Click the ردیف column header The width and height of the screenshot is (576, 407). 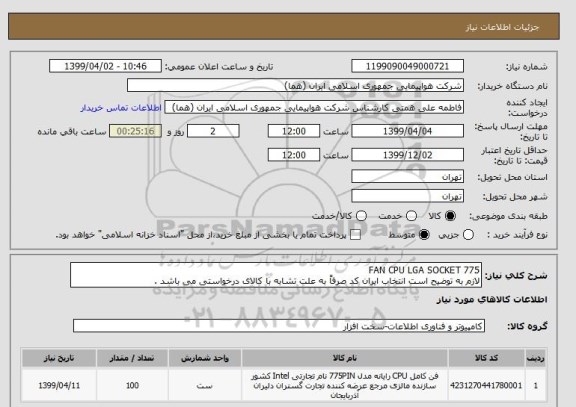coord(536,358)
